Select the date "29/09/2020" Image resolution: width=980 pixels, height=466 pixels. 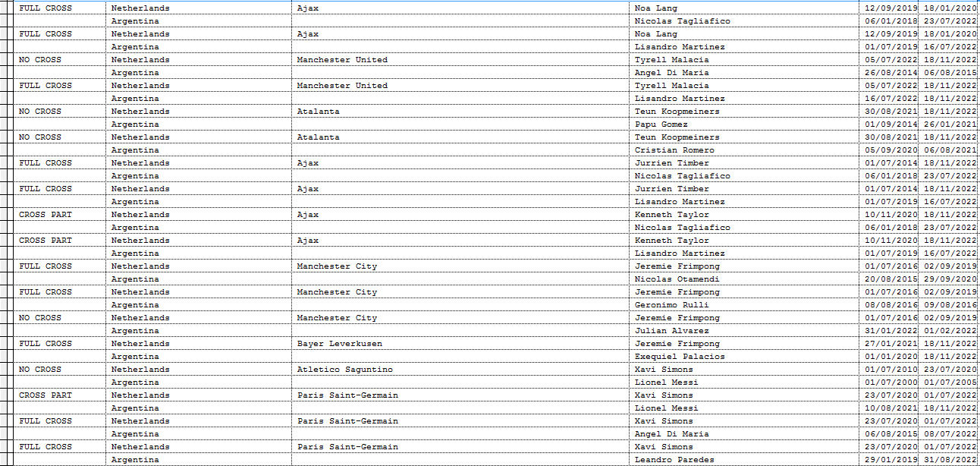950,279
